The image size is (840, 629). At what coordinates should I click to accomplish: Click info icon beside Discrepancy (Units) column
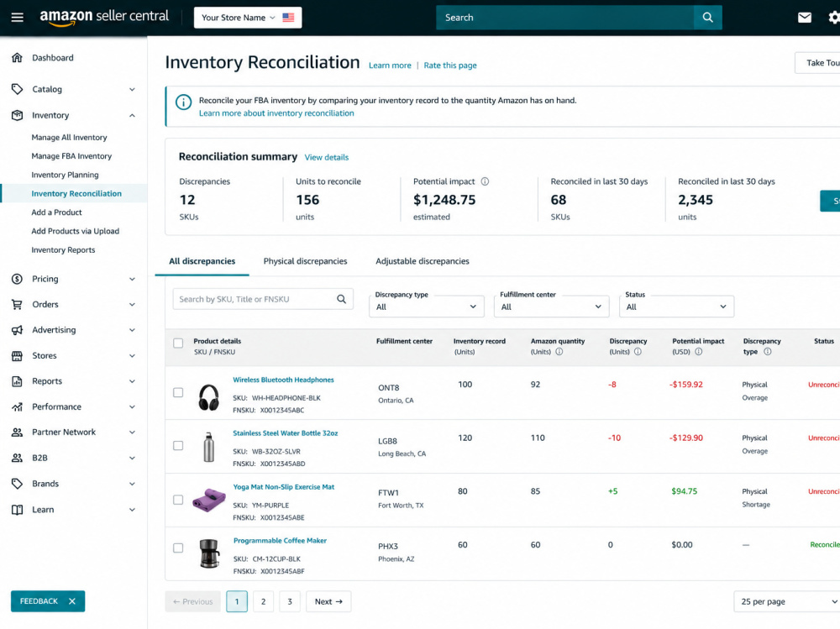coord(638,352)
